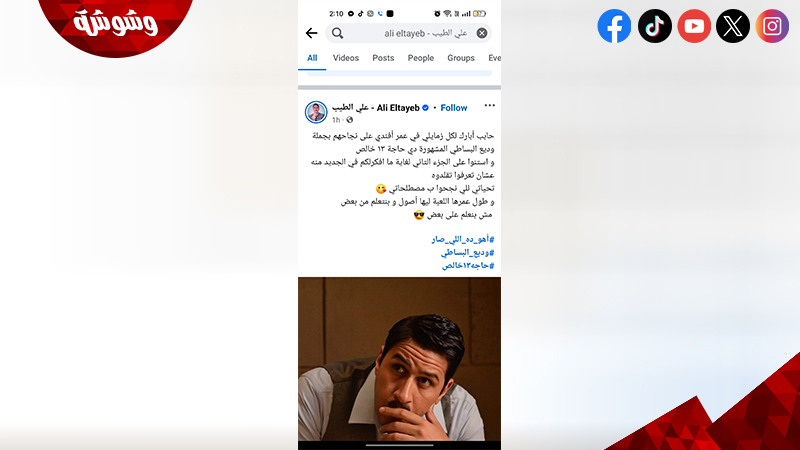The image size is (800, 450).
Task: Click the ali eltayeb search input field
Action: tap(409, 33)
